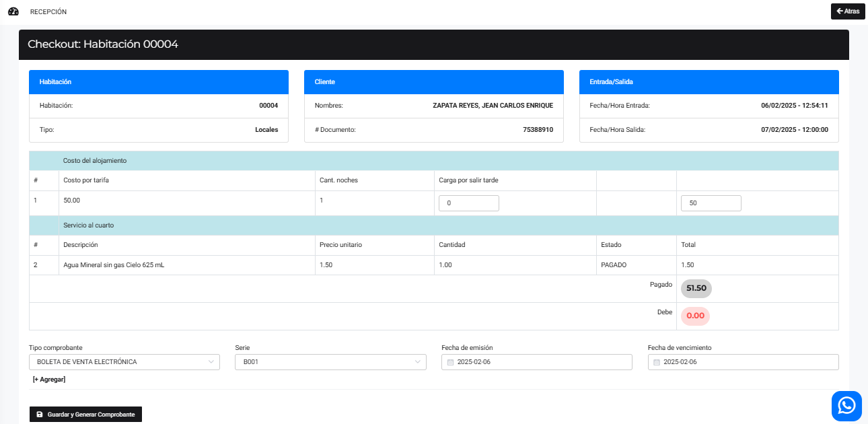Click the Debe 0.00 red badge
Image resolution: width=868 pixels, height=424 pixels.
(x=695, y=316)
